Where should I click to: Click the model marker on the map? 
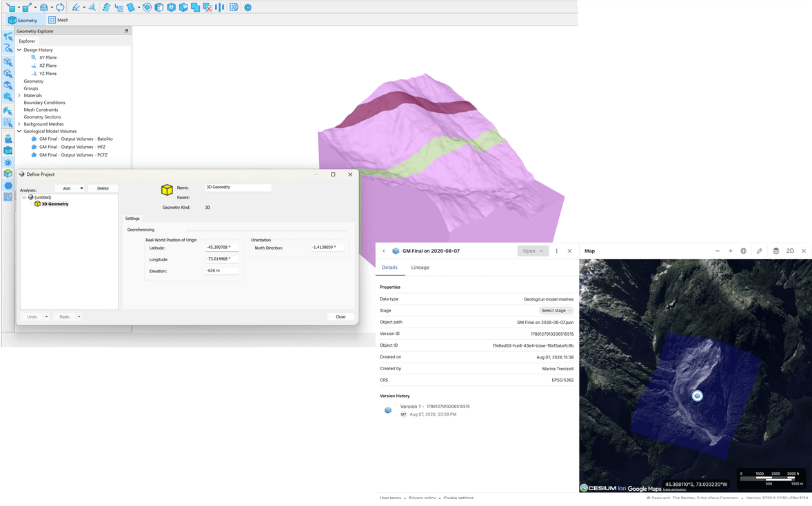pos(697,396)
